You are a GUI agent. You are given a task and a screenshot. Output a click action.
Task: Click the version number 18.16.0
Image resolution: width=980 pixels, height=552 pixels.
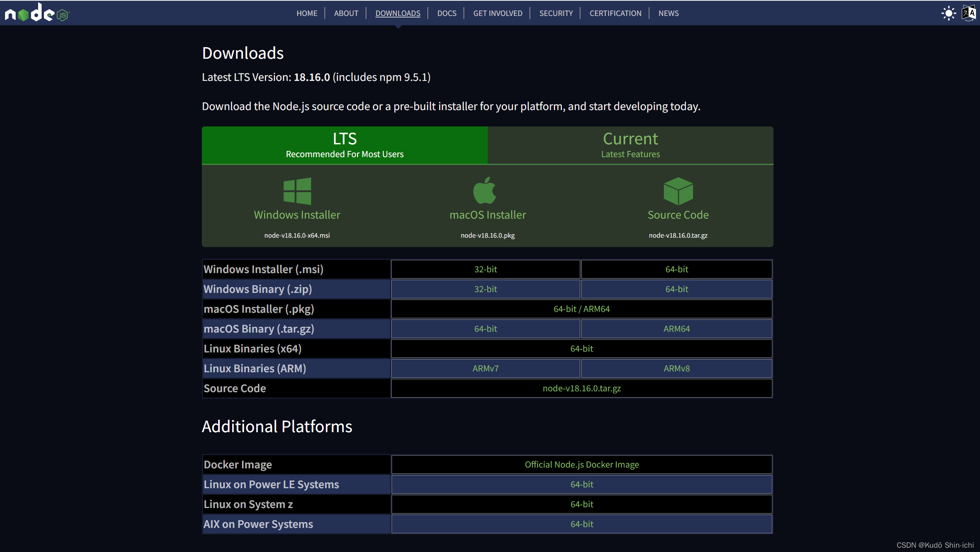pyautogui.click(x=312, y=77)
